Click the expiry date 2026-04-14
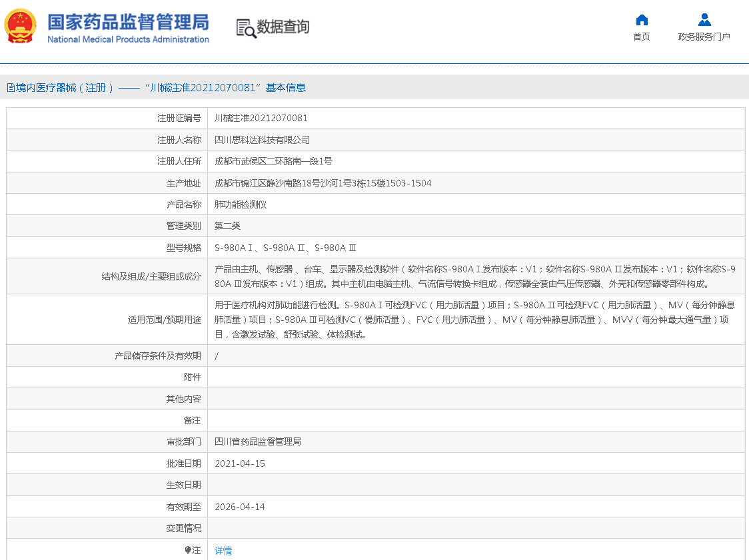Viewport: 749px width, 560px height. (240, 507)
